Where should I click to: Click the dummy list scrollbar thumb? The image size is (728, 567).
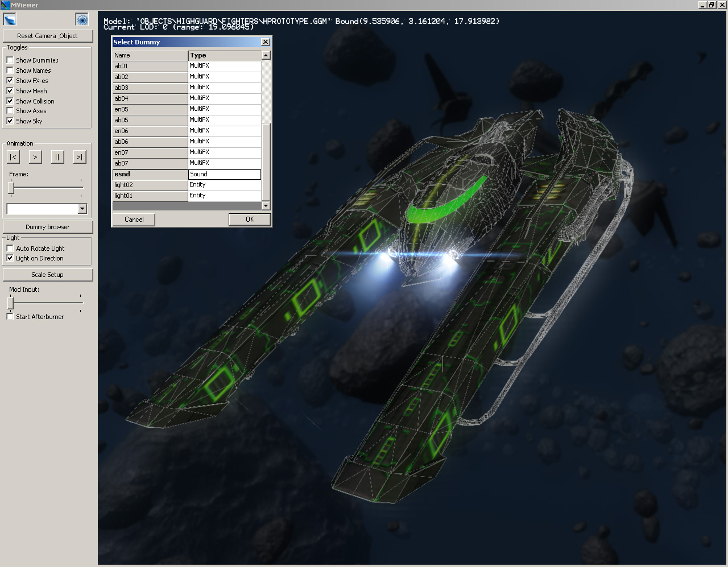[266, 162]
